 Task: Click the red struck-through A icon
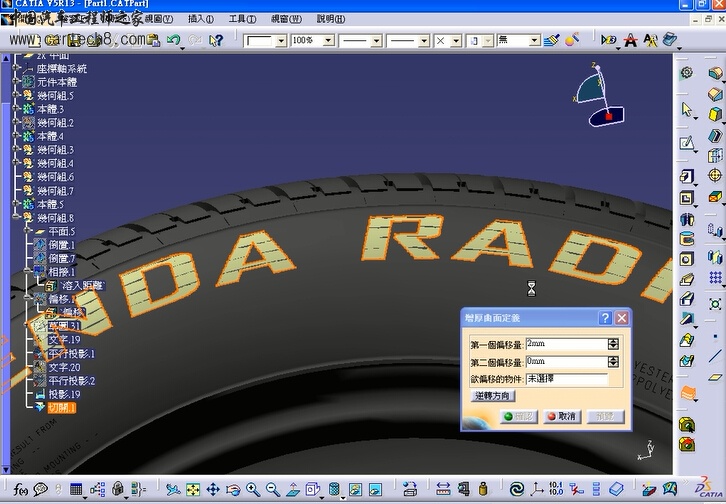pyautogui.click(x=630, y=40)
